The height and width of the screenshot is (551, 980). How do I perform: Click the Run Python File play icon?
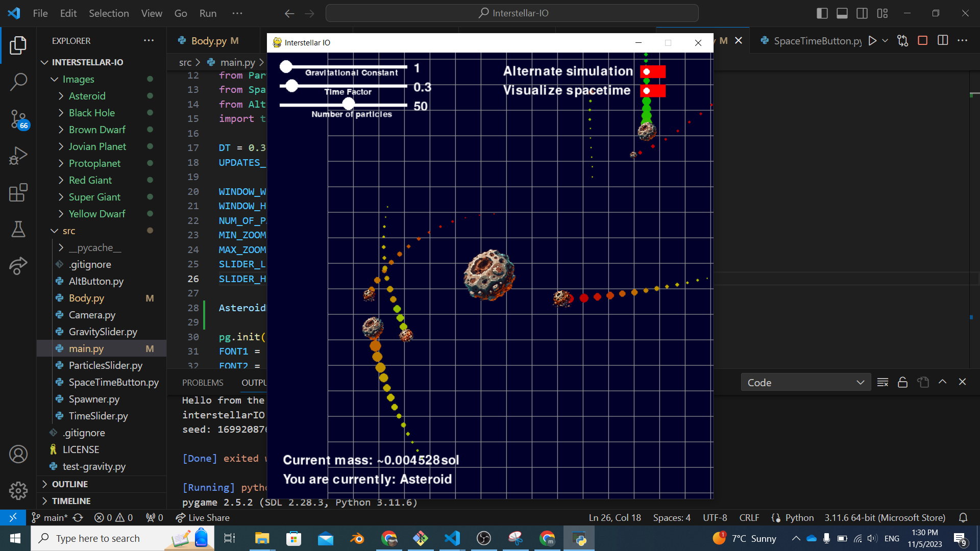coord(872,41)
